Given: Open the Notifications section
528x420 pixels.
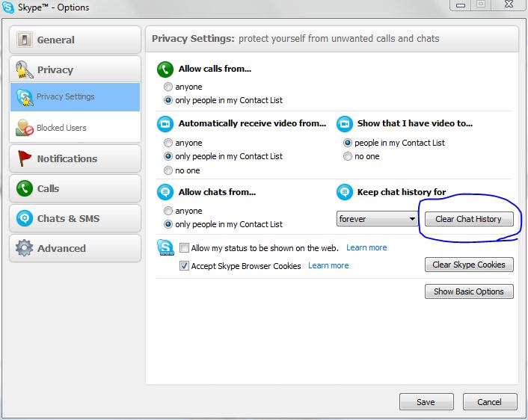Looking at the screenshot, I should click(75, 158).
